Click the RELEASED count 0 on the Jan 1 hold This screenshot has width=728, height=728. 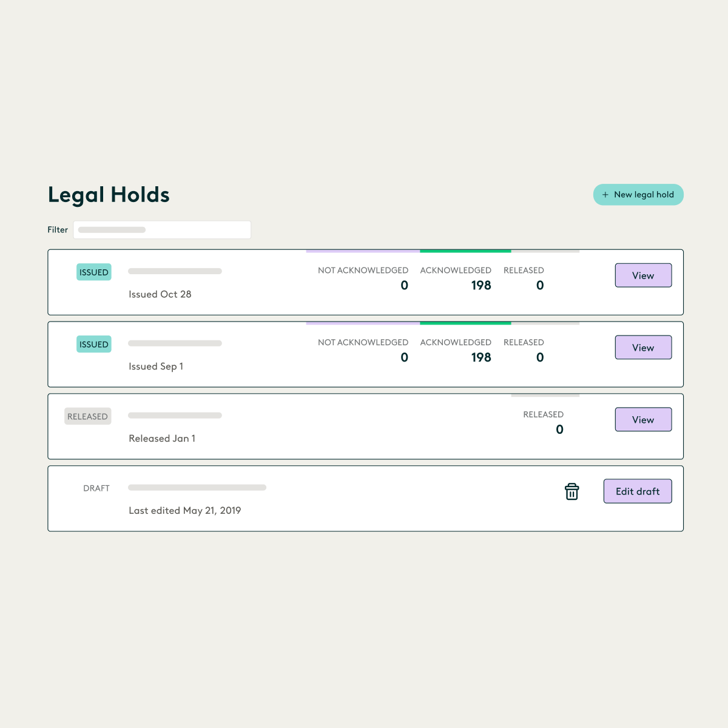pyautogui.click(x=559, y=429)
